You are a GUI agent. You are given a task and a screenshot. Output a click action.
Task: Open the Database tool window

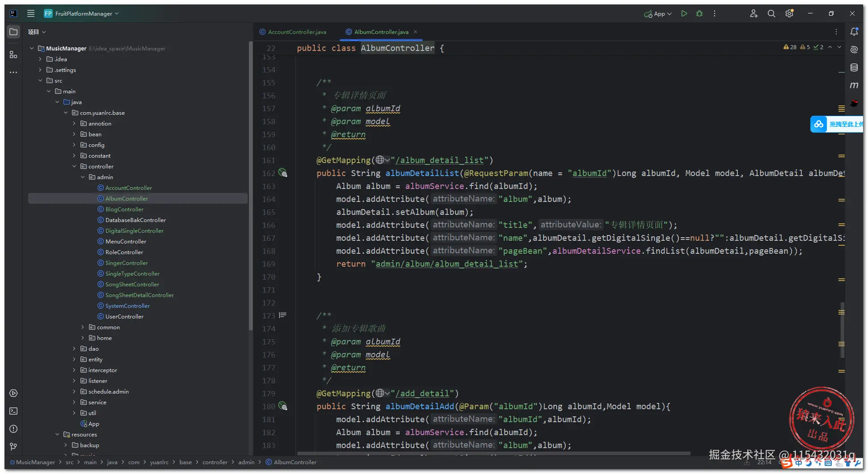point(854,67)
